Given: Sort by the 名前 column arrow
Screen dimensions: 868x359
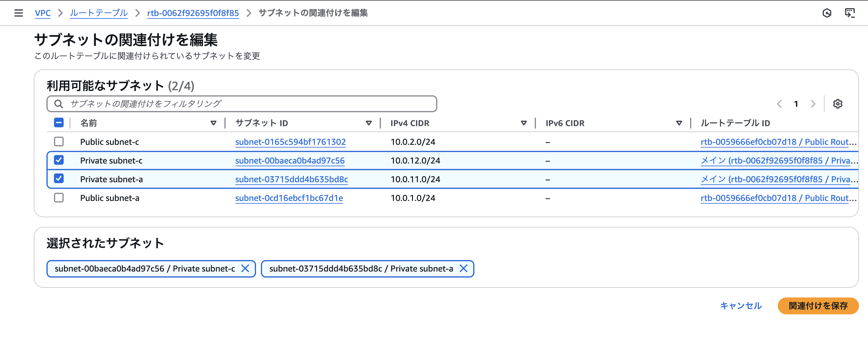Looking at the screenshot, I should coord(213,123).
